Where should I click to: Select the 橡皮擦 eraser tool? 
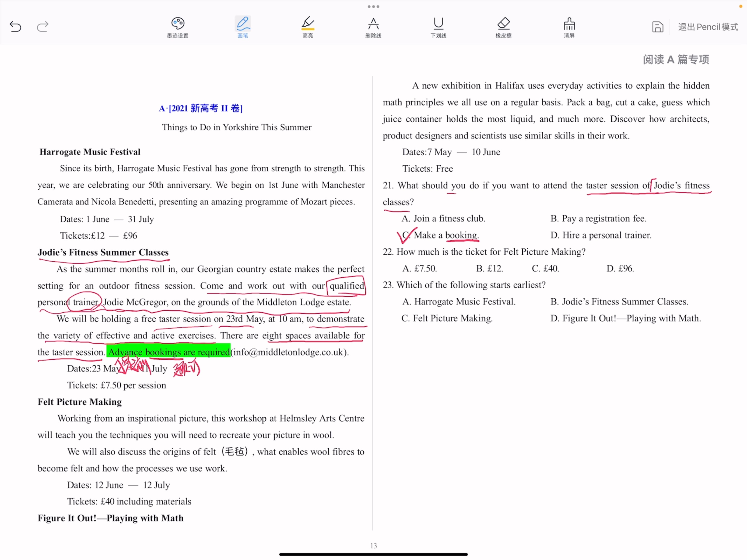point(503,28)
